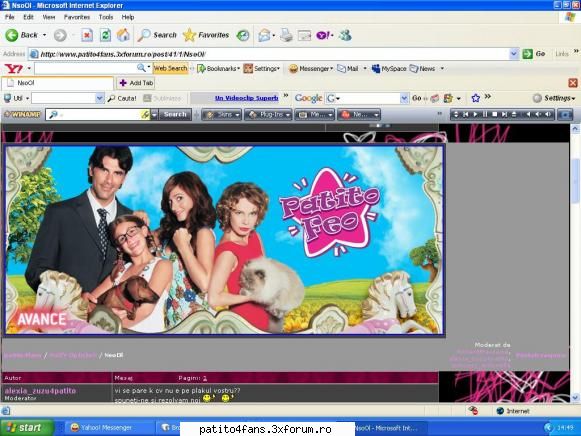Click the red Yahoo! toolbar logo
The height and width of the screenshot is (436, 581).
click(14, 69)
